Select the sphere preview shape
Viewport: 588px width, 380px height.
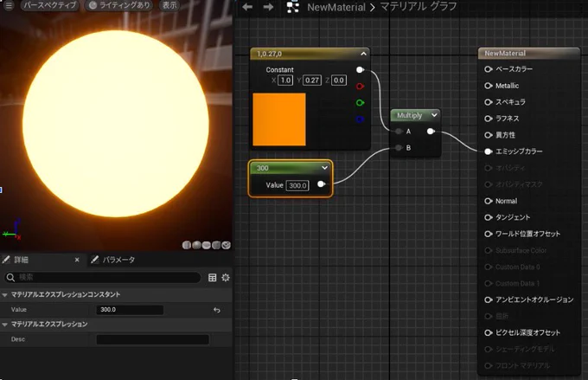[x=196, y=245]
